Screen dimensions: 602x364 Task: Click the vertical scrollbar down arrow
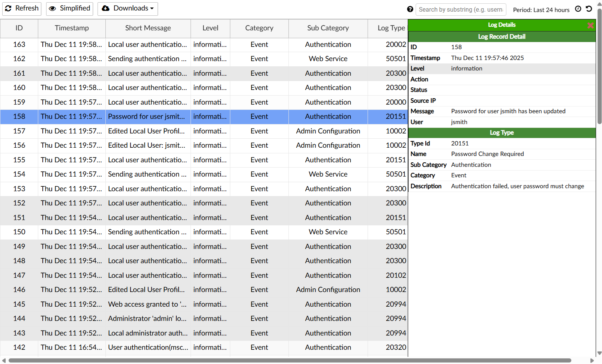coord(599,353)
